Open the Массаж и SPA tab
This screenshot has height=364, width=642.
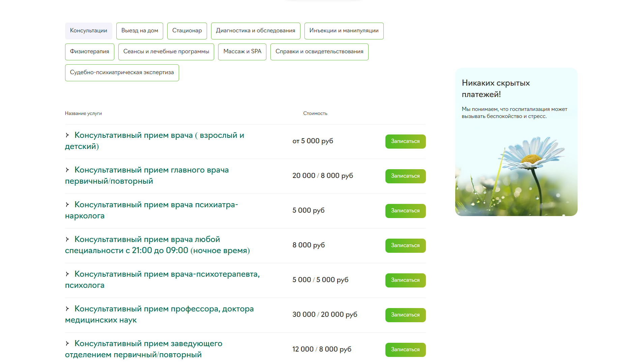(242, 52)
